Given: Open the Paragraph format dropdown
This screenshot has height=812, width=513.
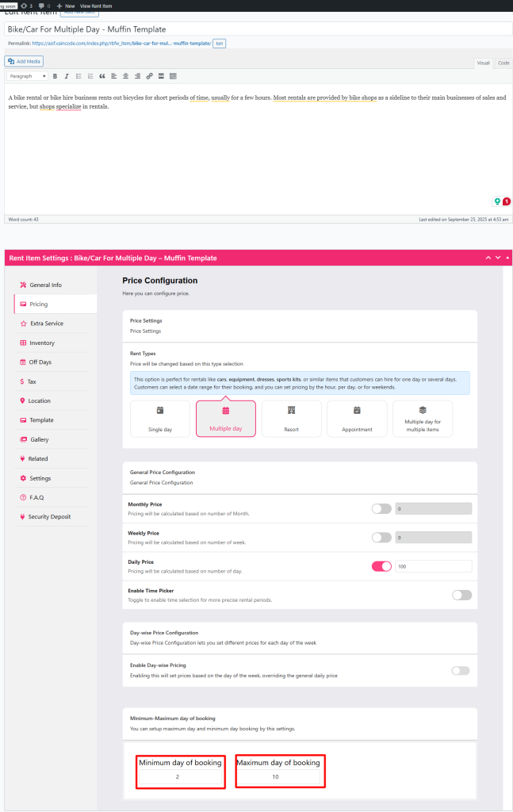Looking at the screenshot, I should coord(28,76).
